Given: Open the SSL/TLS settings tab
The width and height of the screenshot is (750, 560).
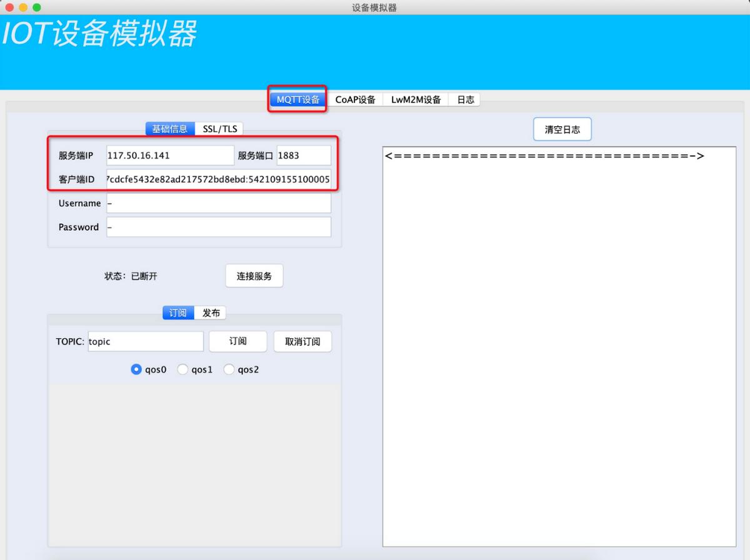Looking at the screenshot, I should (x=219, y=129).
